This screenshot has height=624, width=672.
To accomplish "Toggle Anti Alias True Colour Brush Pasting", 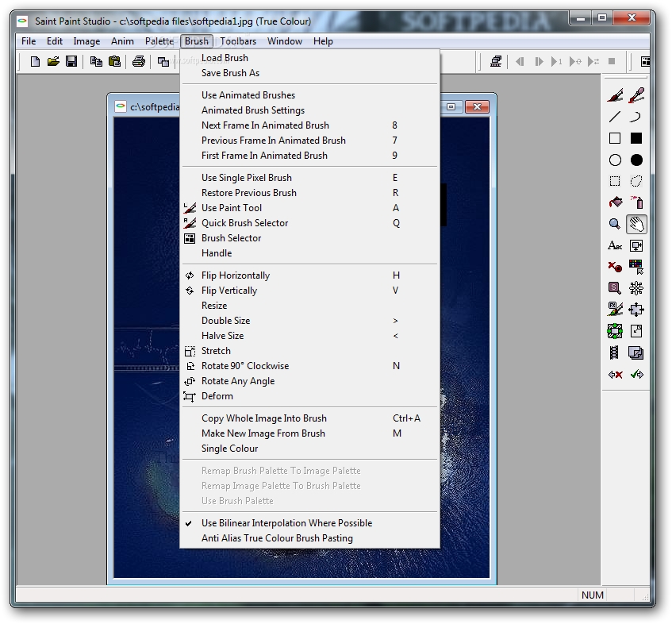I will coord(309,537).
